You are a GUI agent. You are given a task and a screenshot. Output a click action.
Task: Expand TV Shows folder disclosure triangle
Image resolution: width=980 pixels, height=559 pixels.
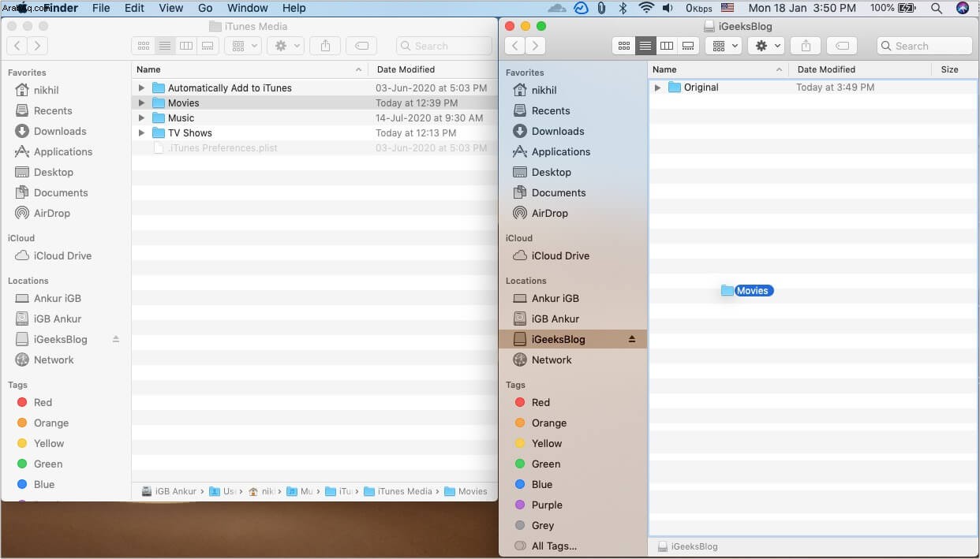pyautogui.click(x=141, y=133)
